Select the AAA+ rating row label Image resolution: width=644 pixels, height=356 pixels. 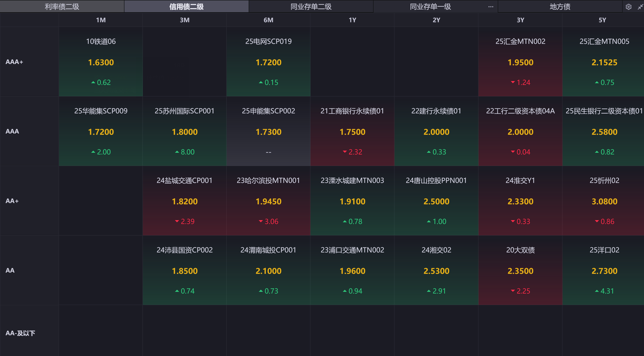(x=14, y=62)
